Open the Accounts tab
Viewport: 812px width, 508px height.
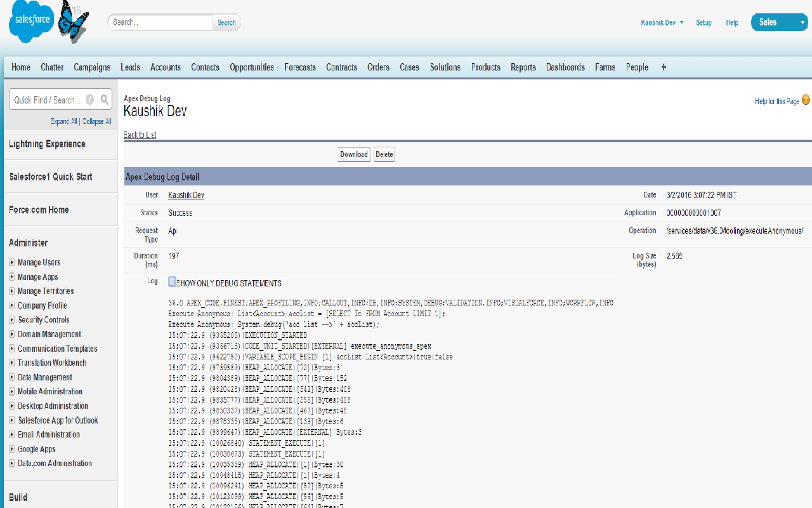[166, 67]
